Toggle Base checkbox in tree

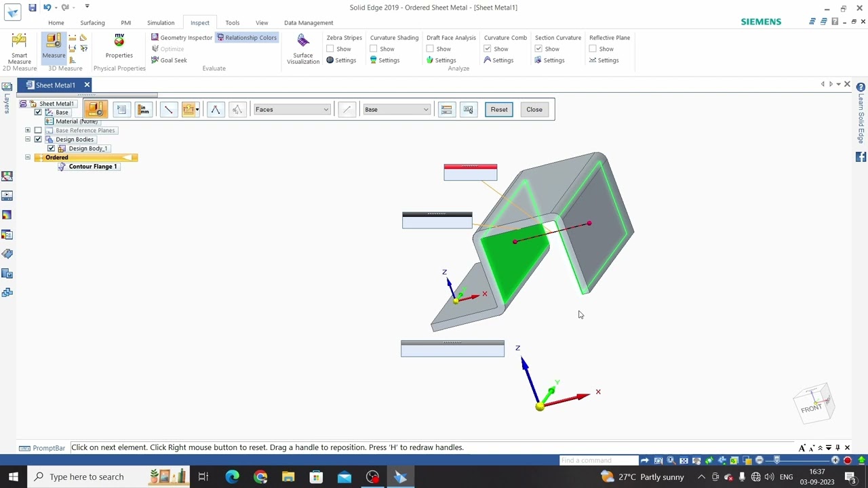(38, 112)
